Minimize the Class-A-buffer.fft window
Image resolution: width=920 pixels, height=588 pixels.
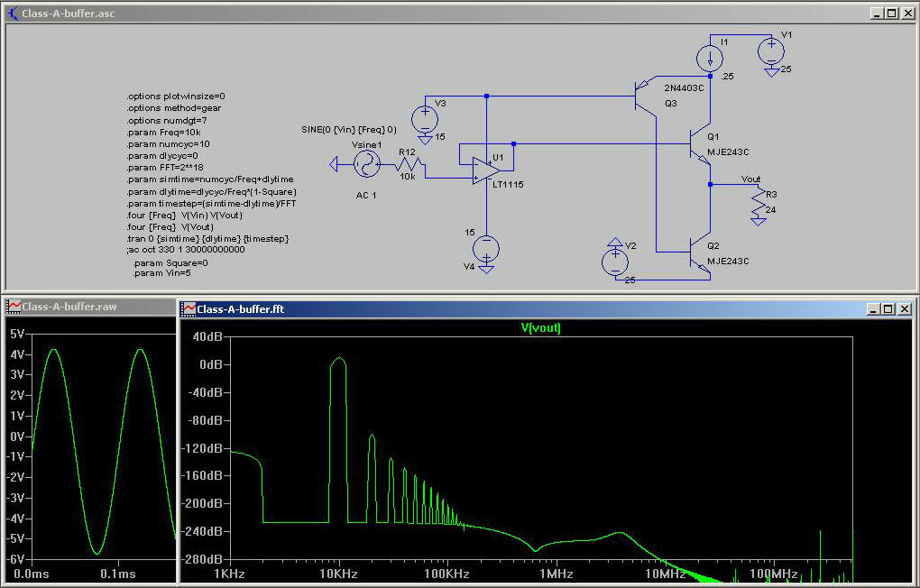point(874,308)
